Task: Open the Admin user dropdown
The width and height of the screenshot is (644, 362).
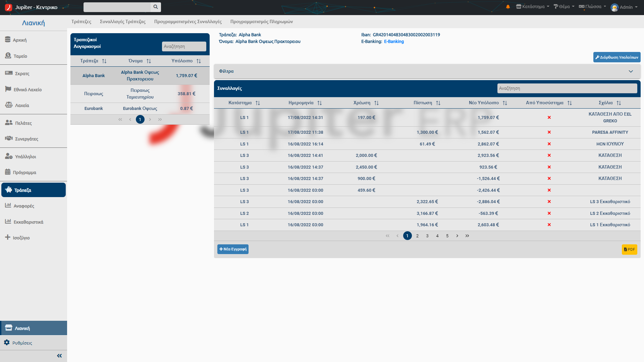Action: point(624,7)
